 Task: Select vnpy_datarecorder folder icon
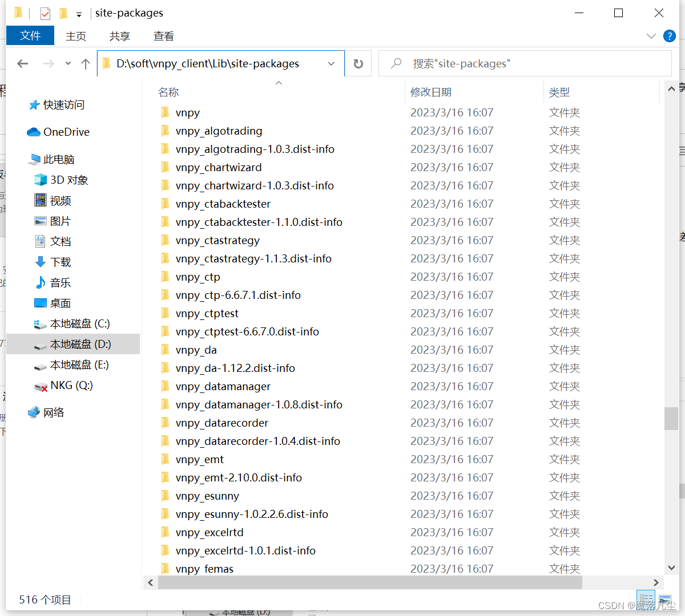(x=165, y=423)
